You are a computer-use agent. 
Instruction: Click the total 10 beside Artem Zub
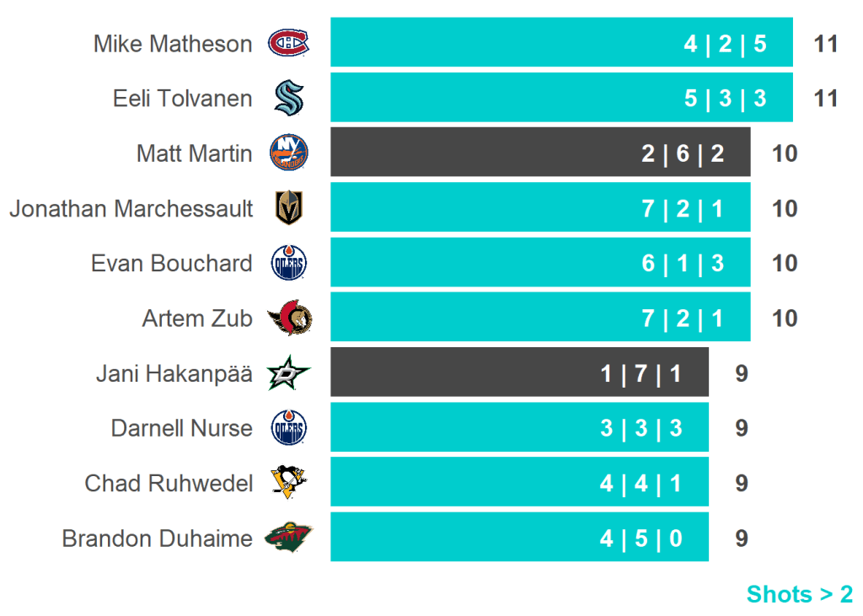[x=785, y=319]
